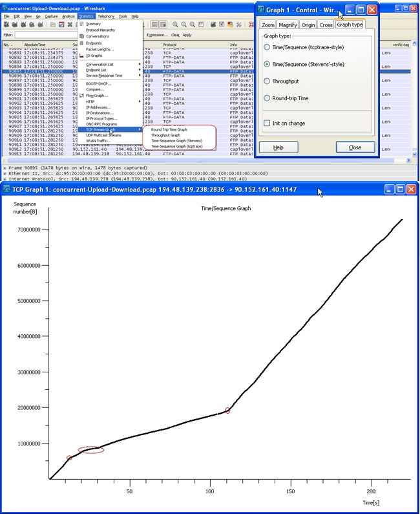Click Endpoints icon in Statistics menu
This screenshot has width=420, height=514.
coord(81,43)
